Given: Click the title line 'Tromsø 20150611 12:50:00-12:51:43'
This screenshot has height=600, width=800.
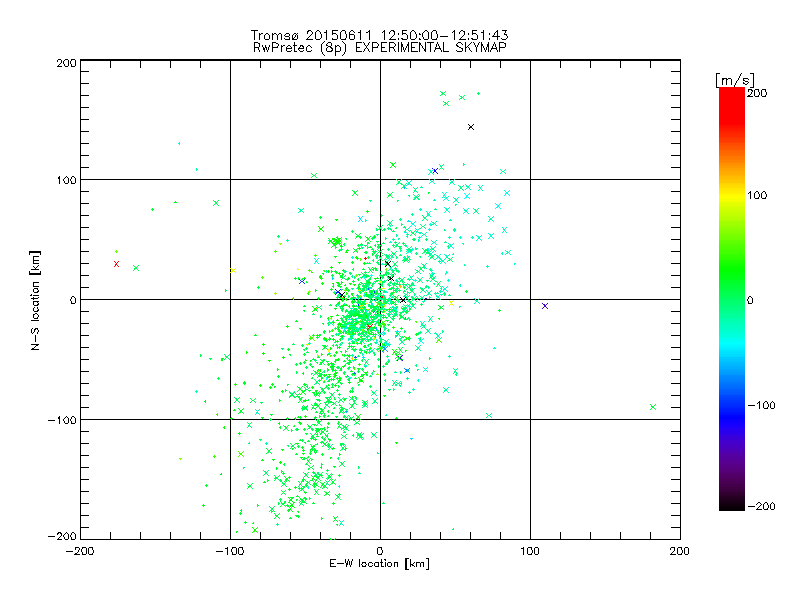Looking at the screenshot, I should (x=379, y=35).
